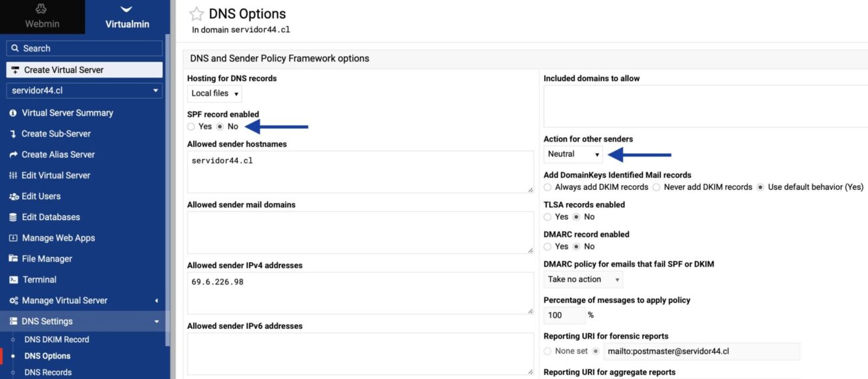Click the Create Sub-Server arrow icon
The width and height of the screenshot is (868, 379).
[x=13, y=134]
